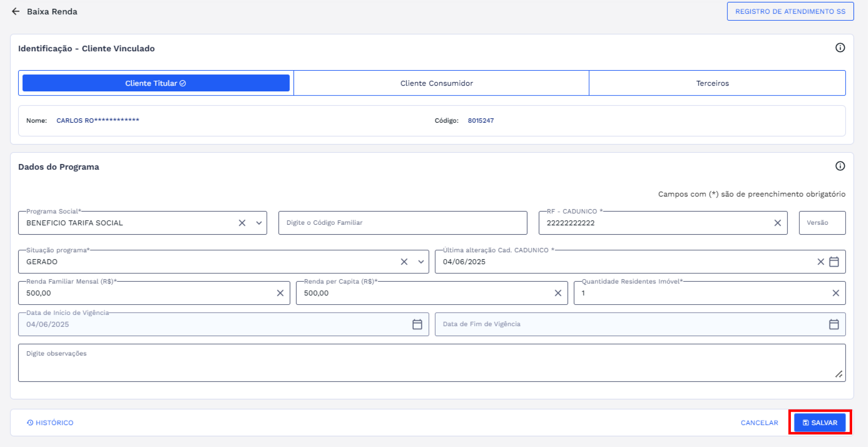Clear the Renda per Capita value
868x447 pixels.
click(x=558, y=293)
